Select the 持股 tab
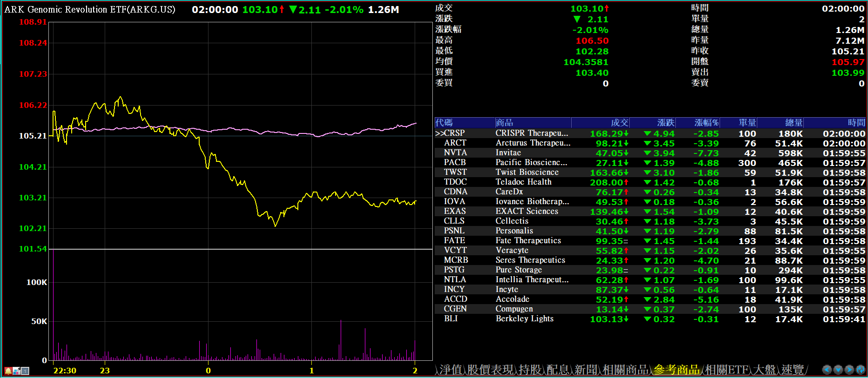Image resolution: width=868 pixels, height=378 pixels. [x=530, y=370]
